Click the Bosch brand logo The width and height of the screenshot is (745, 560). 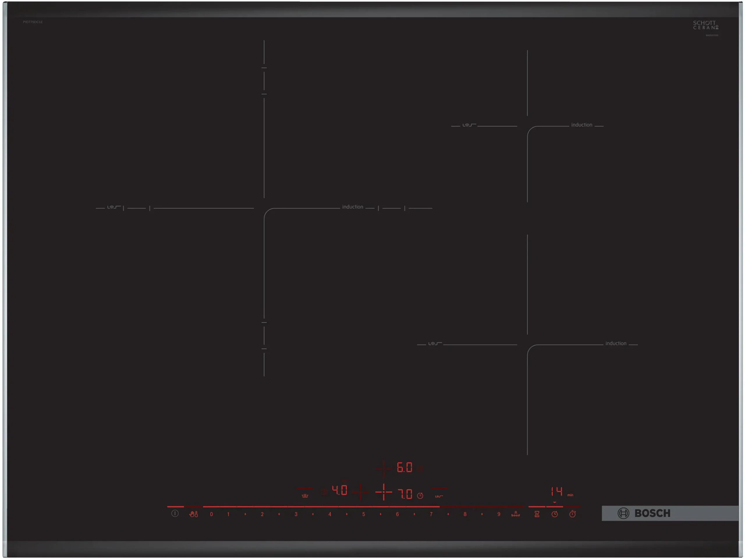[x=644, y=513]
